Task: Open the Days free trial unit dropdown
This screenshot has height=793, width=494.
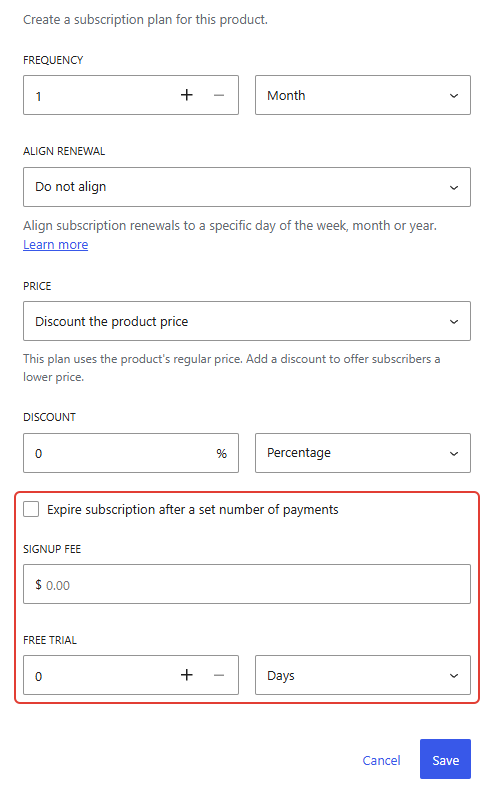Action: (363, 675)
